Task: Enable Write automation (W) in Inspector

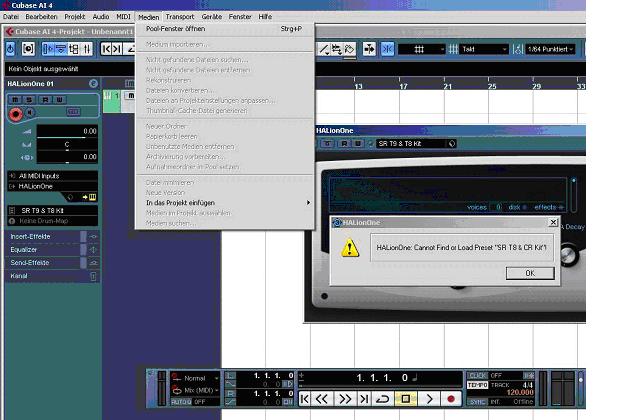Action: (x=60, y=100)
